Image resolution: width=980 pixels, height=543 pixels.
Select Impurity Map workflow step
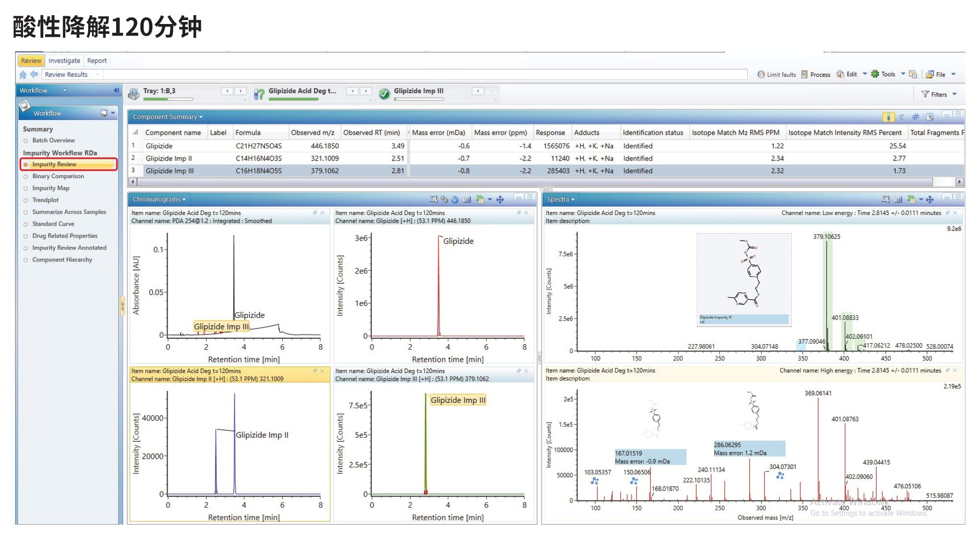50,188
